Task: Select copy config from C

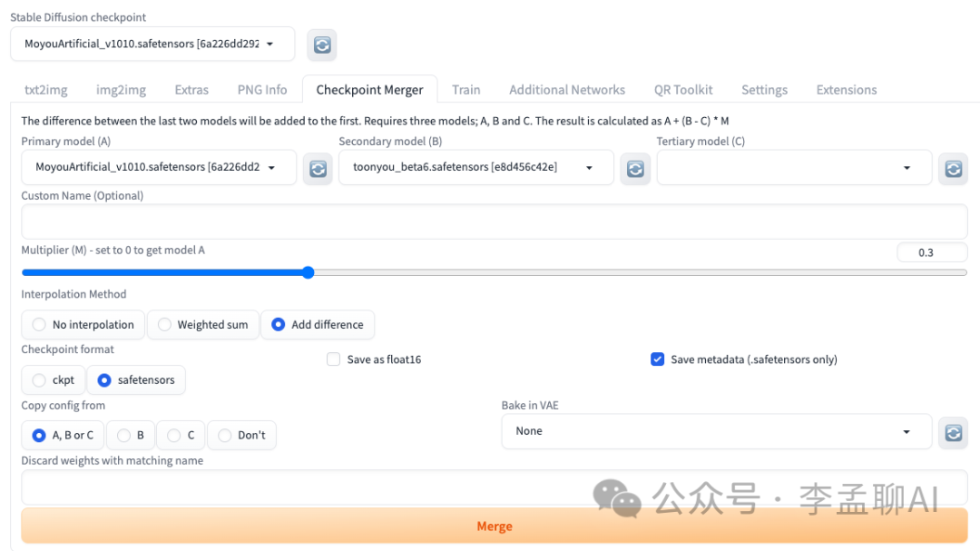Action: [181, 435]
